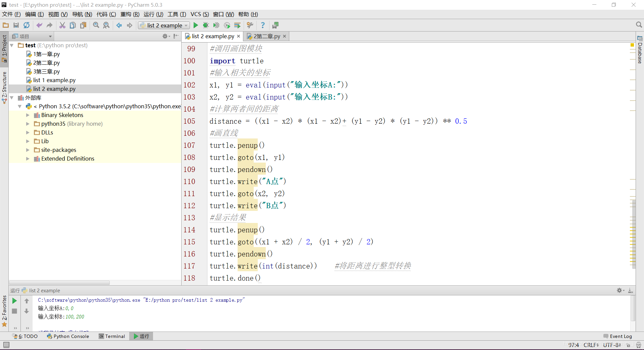Open the 项目 view dropdown
Image resolution: width=644 pixels, height=350 pixels.
[32, 36]
